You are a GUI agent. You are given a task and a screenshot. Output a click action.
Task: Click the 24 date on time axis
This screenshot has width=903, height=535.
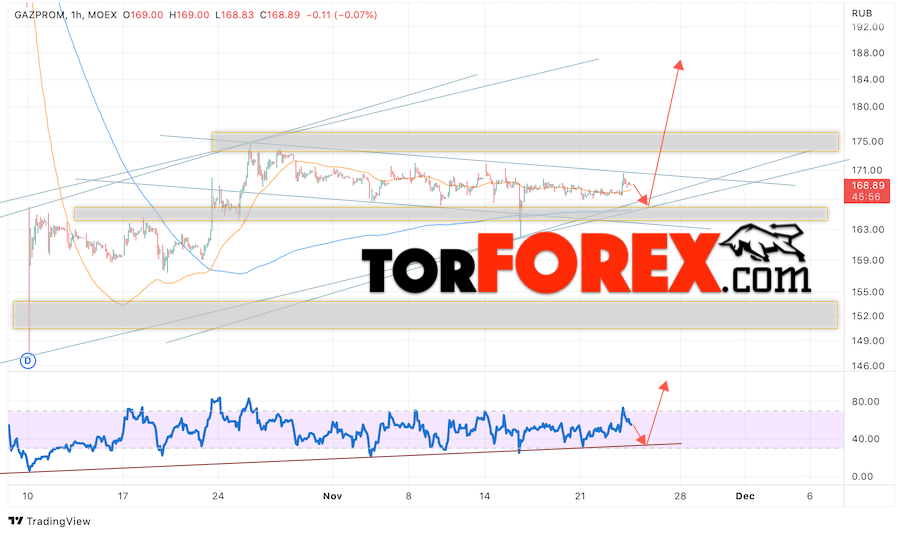pos(218,496)
